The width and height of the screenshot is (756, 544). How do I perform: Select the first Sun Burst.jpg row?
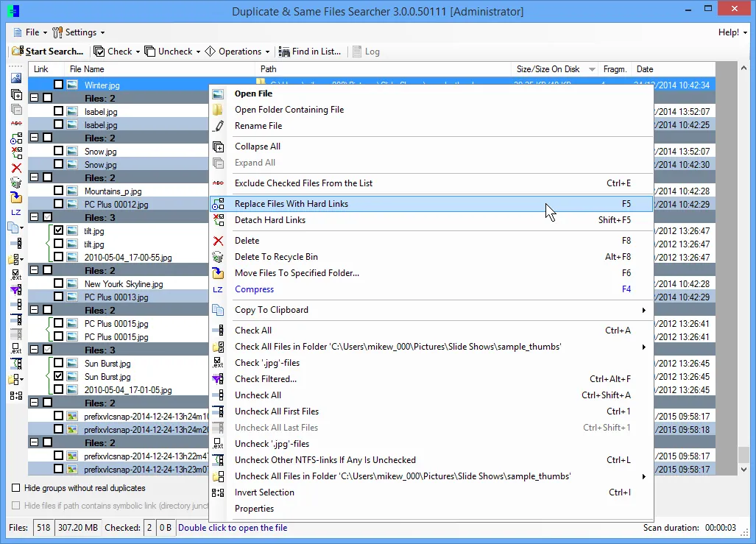pos(118,363)
